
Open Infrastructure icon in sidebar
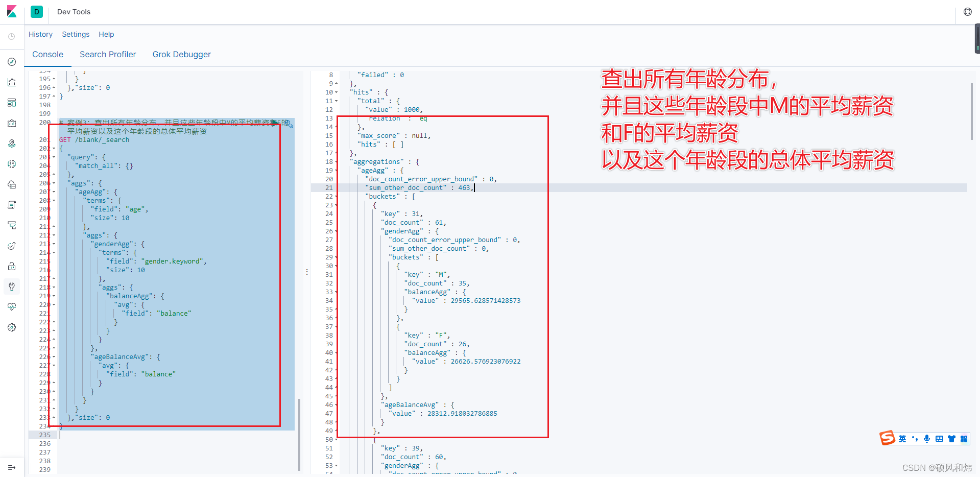(12, 184)
